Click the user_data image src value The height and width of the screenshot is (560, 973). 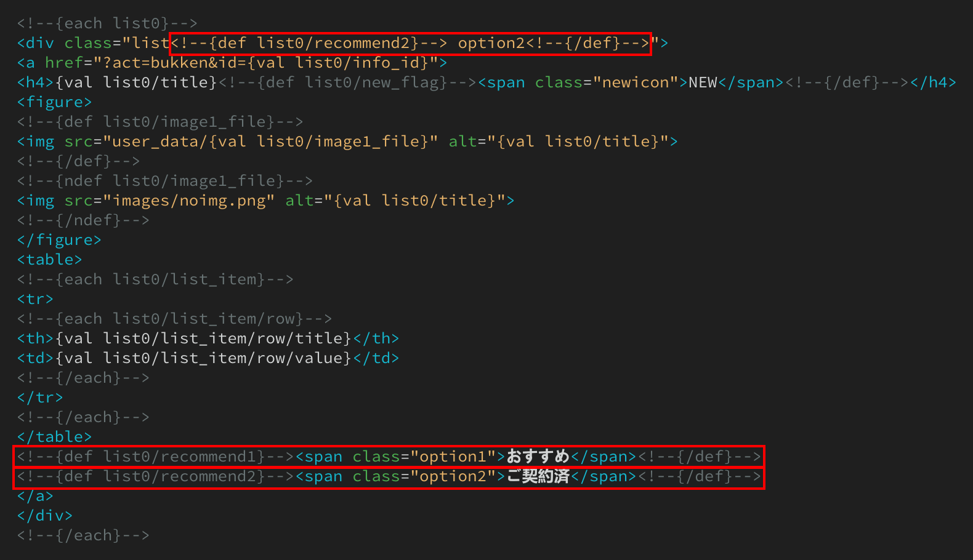[x=271, y=142]
